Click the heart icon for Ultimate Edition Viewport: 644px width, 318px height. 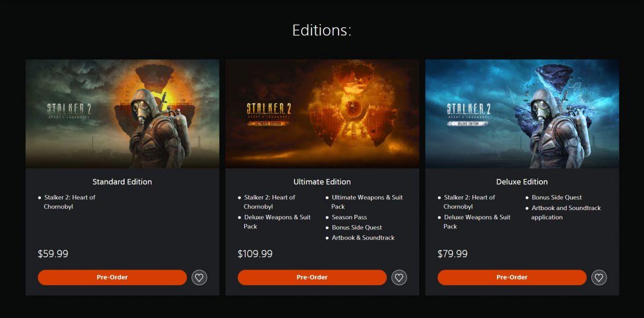399,278
